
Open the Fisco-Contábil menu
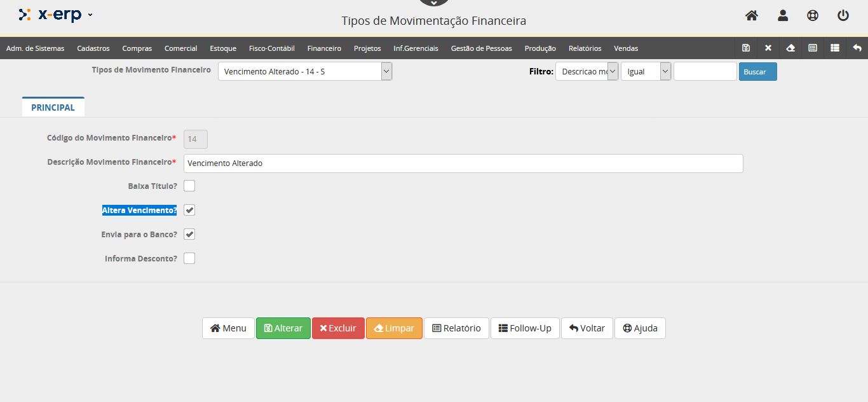click(x=272, y=48)
